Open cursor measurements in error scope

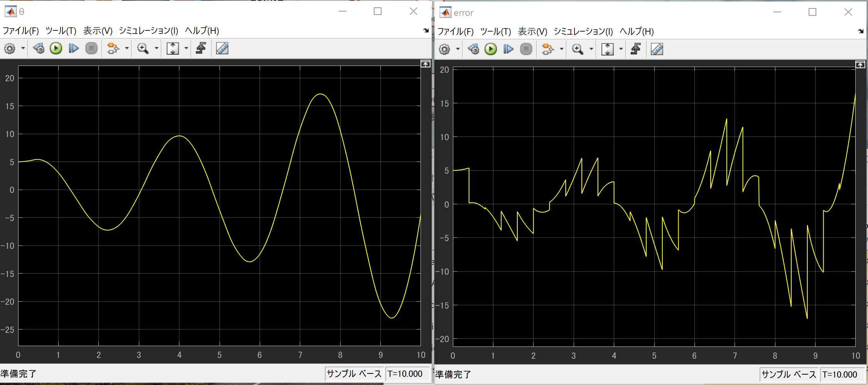coord(657,49)
